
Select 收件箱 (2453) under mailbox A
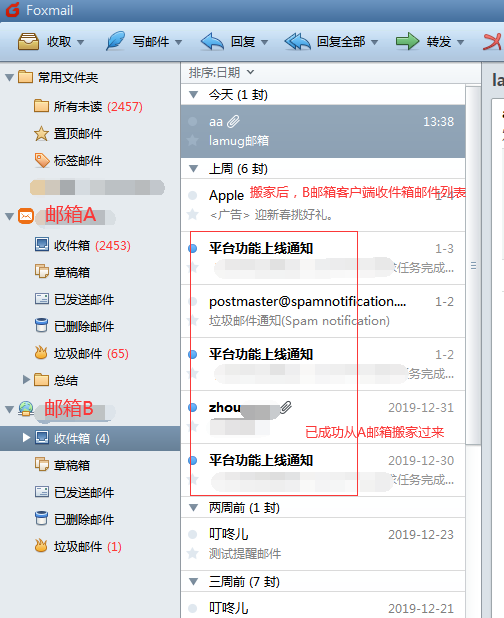coord(83,246)
